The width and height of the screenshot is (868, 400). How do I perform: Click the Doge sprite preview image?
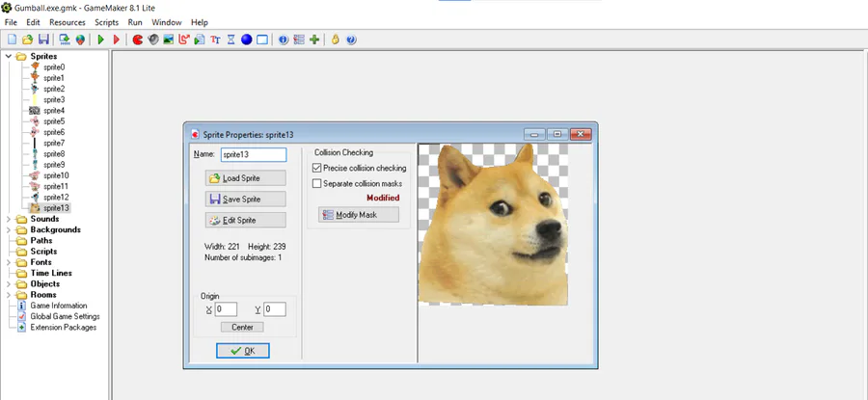tap(493, 224)
